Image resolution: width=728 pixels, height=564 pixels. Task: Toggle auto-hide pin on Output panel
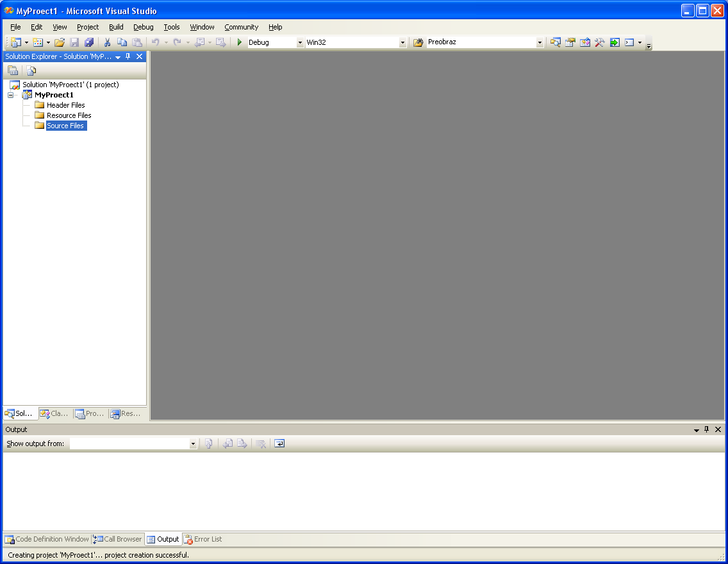[x=707, y=429]
